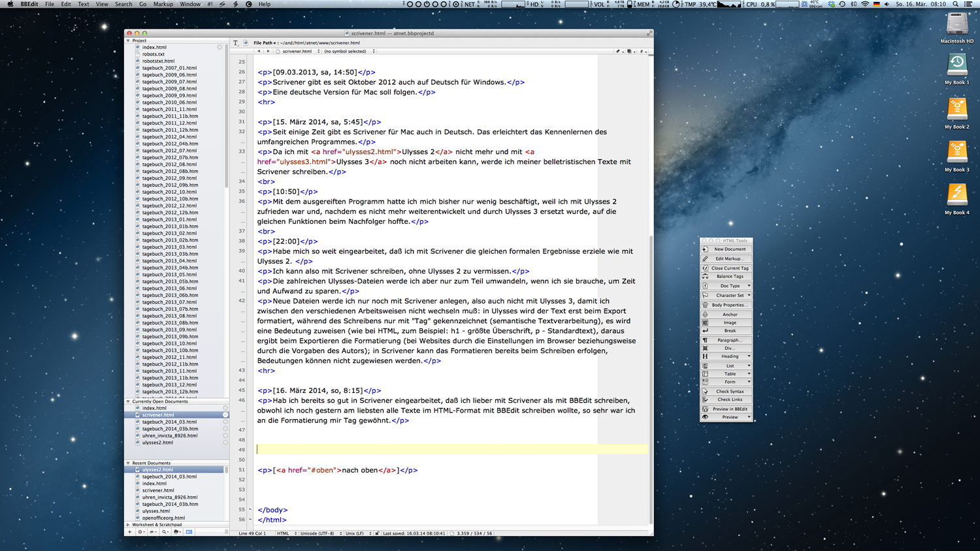Click the Spotlight search icon
The image size is (980, 551).
click(x=955, y=4)
